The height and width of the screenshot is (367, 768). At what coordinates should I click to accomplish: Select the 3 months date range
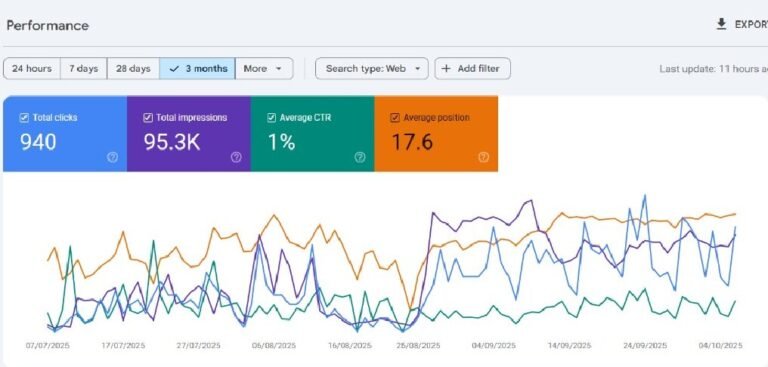coord(197,69)
